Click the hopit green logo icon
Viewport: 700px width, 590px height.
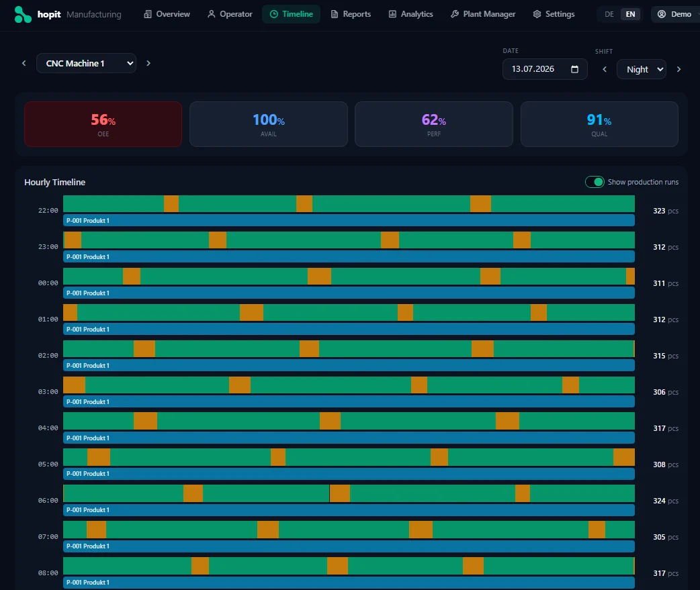pos(23,14)
